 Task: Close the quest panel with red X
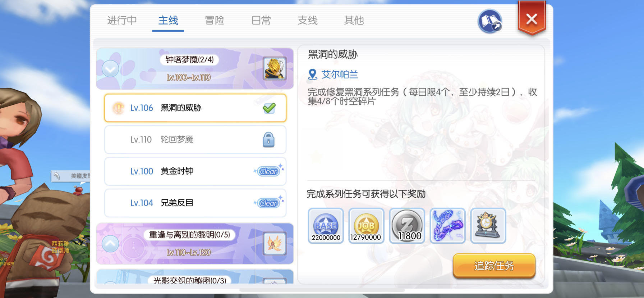tap(532, 19)
